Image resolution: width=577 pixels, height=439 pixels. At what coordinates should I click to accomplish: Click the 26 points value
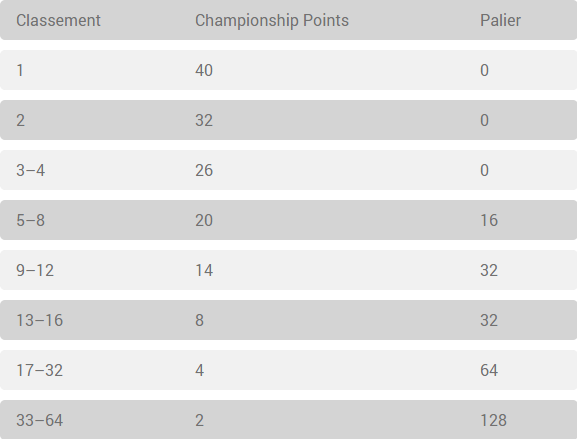[204, 170]
